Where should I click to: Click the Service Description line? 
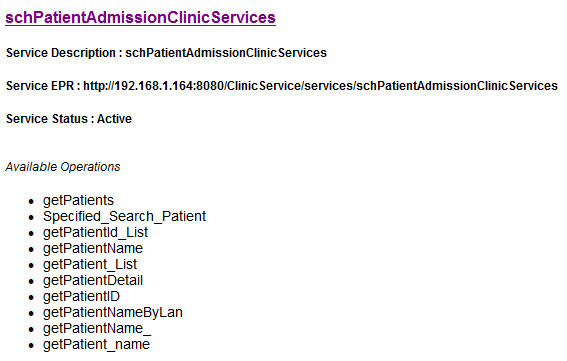[166, 53]
